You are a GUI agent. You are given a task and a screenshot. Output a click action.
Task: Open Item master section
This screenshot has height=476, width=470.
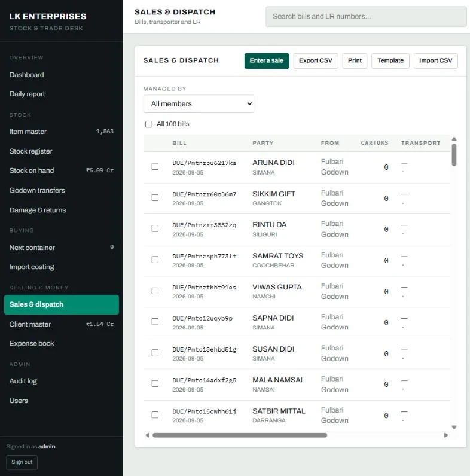click(62, 132)
